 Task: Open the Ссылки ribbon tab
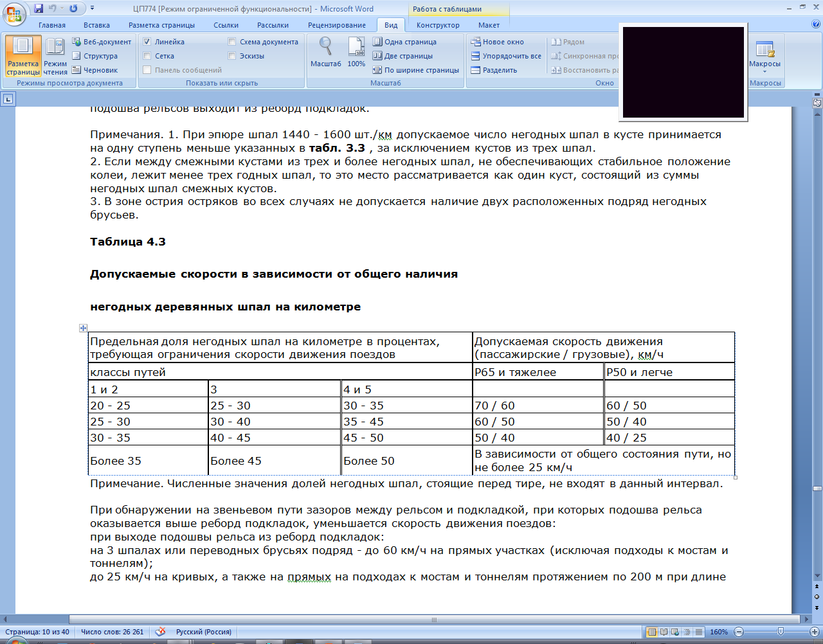tap(226, 25)
